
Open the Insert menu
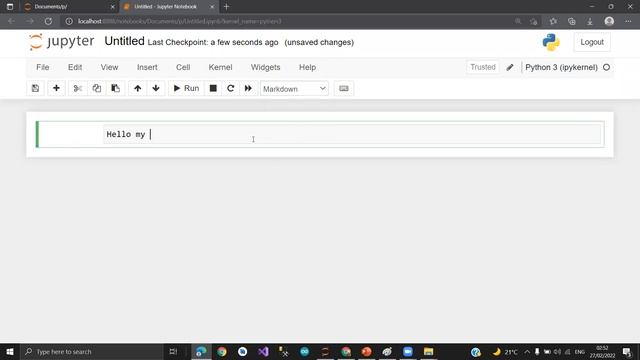pyautogui.click(x=147, y=67)
